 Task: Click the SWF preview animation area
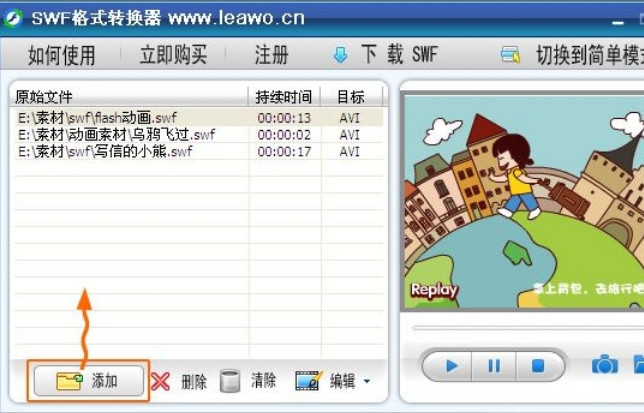tap(524, 201)
